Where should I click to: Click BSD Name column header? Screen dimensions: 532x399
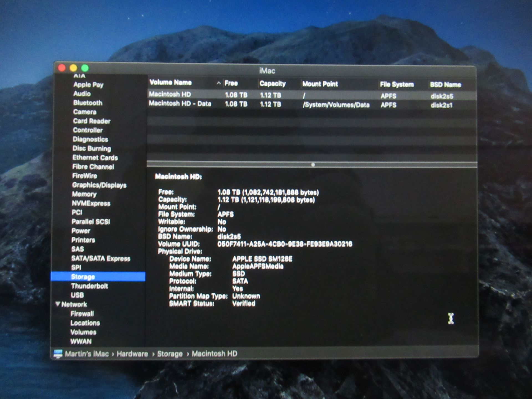[445, 85]
